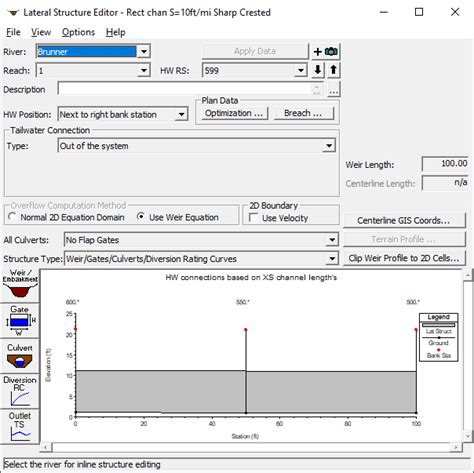This screenshot has width=474, height=473.
Task: Click the plot vertical scrollbar down arrow
Action: 468,435
